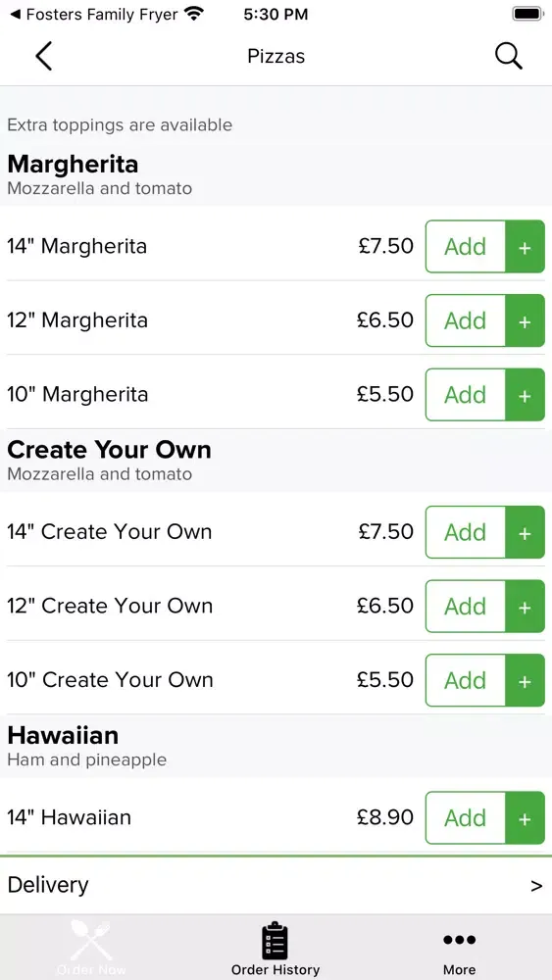Tap plus icon for 14" Margherita
This screenshot has height=980, width=552.
tap(525, 247)
